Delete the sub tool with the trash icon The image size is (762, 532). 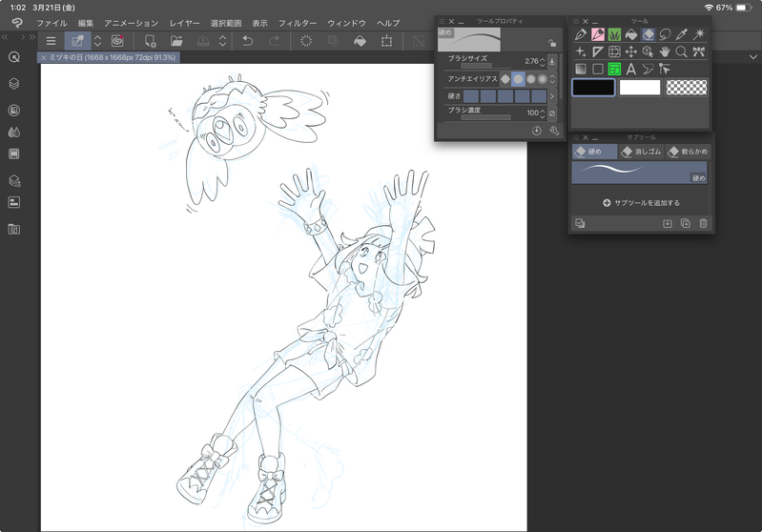[703, 223]
